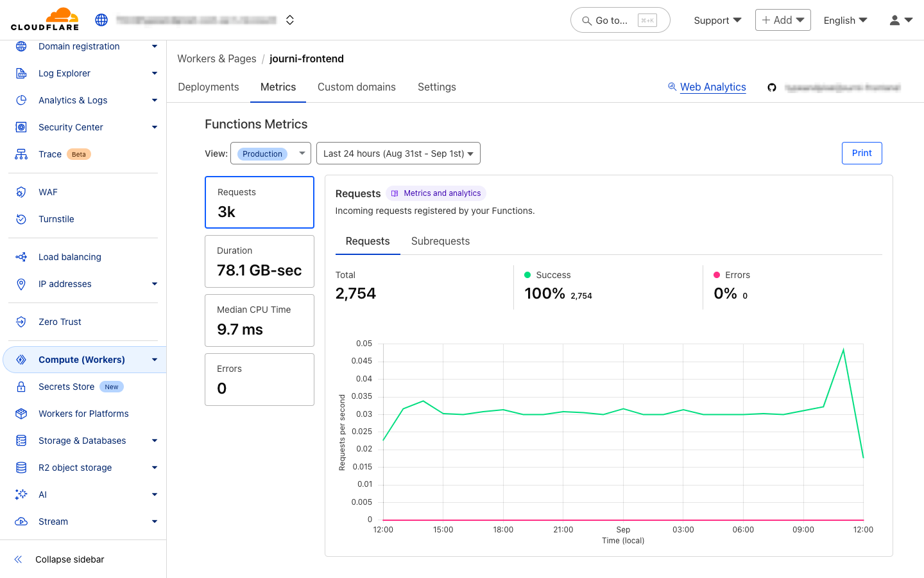Expand the R2 object storage section arrow

tap(155, 468)
